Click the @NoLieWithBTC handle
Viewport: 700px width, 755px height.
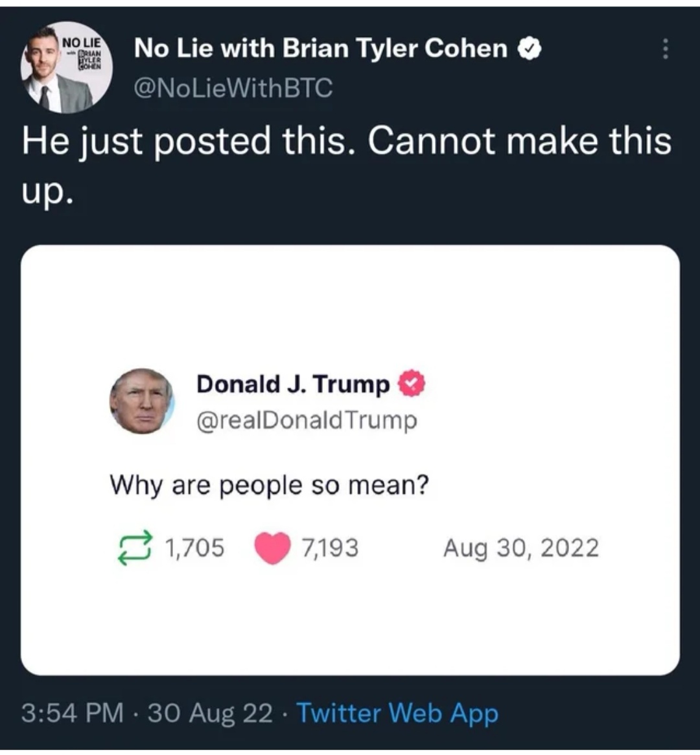tap(233, 87)
